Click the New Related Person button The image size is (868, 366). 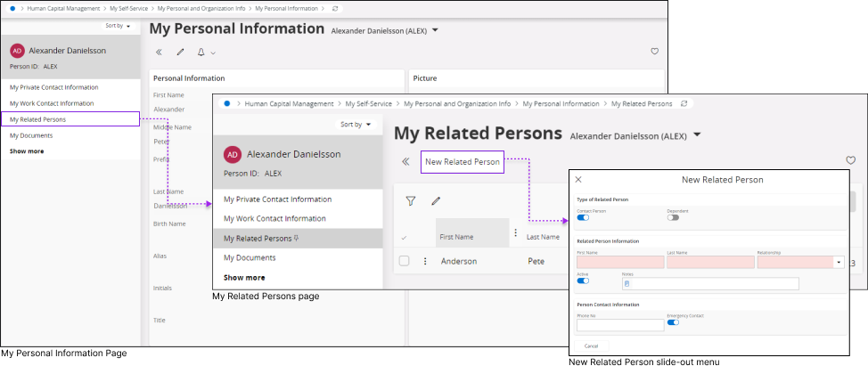tap(463, 162)
